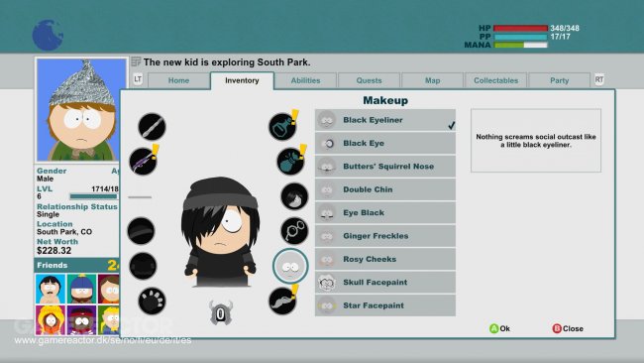Choose Black Eye makeup item
644x363 pixels.
pyautogui.click(x=385, y=144)
